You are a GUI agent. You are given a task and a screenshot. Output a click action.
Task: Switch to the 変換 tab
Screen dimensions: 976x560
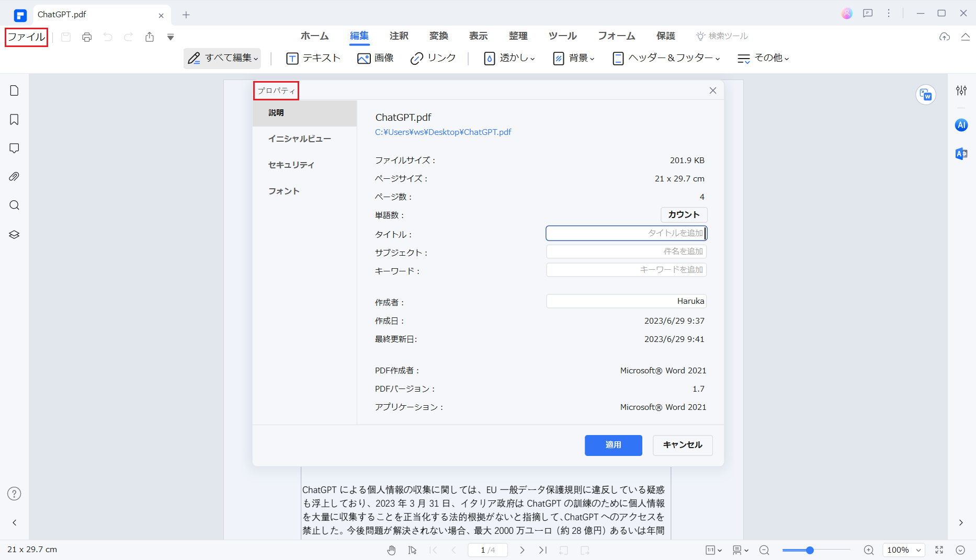[439, 36]
